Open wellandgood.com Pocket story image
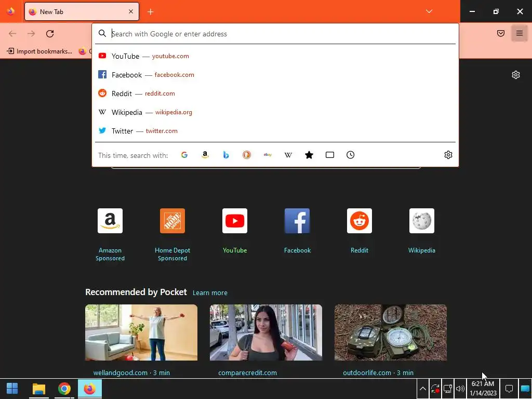Image resolution: width=532 pixels, height=399 pixels. [x=141, y=332]
